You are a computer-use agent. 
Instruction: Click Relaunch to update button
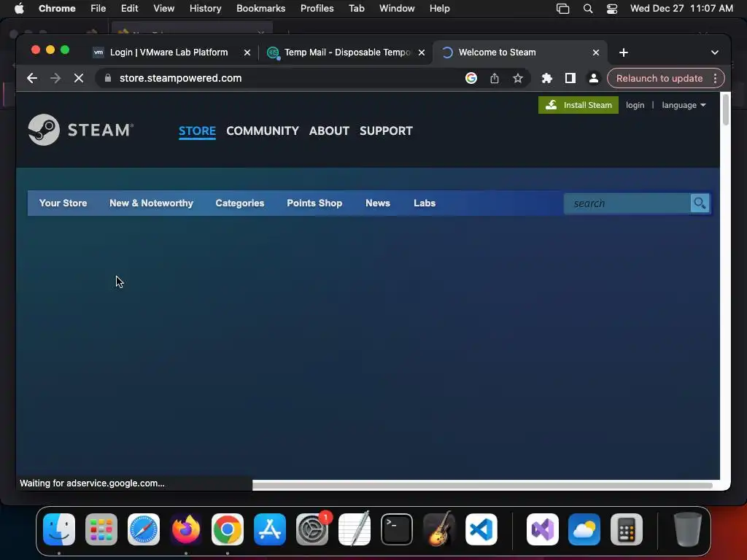pos(659,78)
